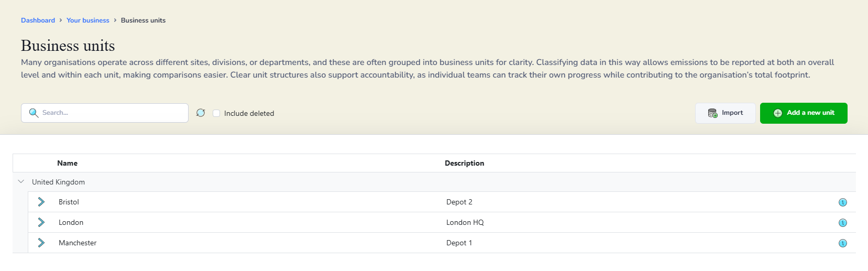This screenshot has width=868, height=271.
Task: Expand the Bristol unit row
Action: [x=41, y=202]
